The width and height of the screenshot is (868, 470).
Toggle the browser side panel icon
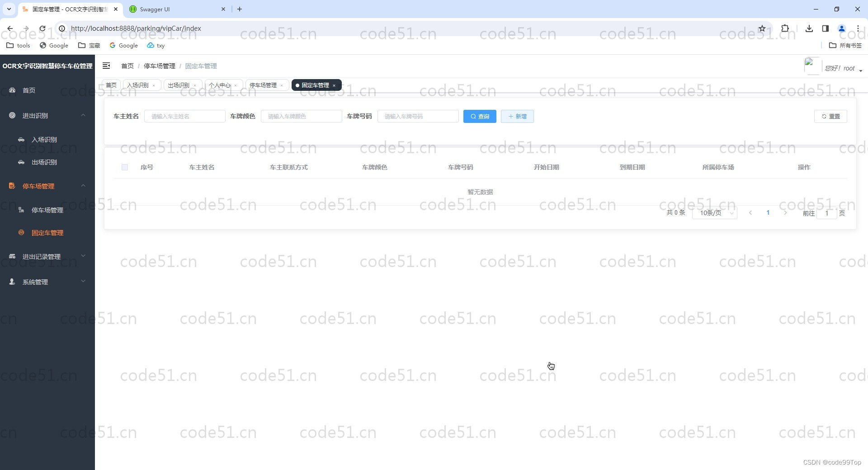(x=826, y=28)
